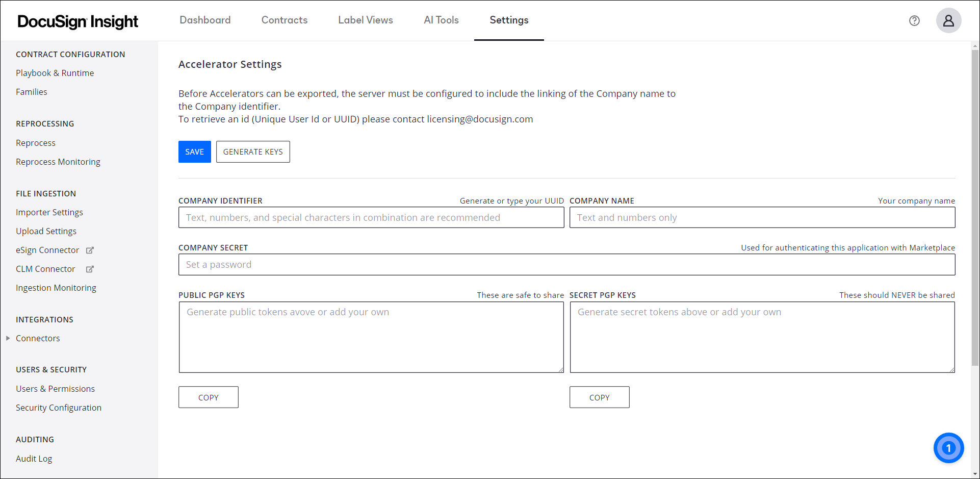Click the GENERATE KEYS button

coord(252,152)
